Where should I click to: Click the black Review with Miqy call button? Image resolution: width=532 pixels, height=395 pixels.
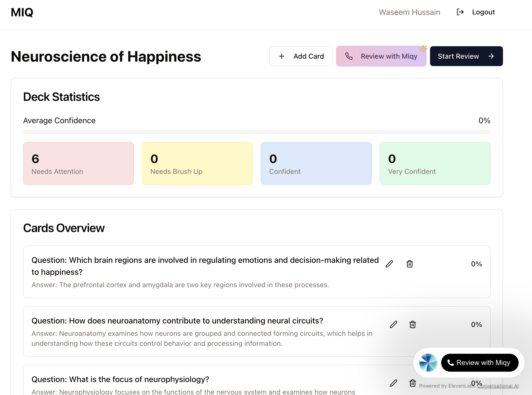pyautogui.click(x=480, y=363)
